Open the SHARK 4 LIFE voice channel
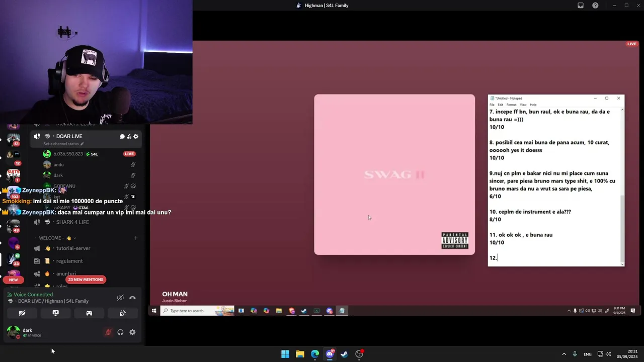Screen dimensions: 644x362 72,222
